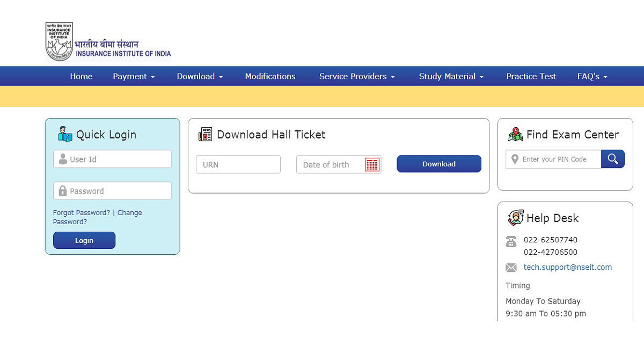The height and width of the screenshot is (362, 644).
Task: Expand the Service Providers menu
Action: [x=356, y=76]
